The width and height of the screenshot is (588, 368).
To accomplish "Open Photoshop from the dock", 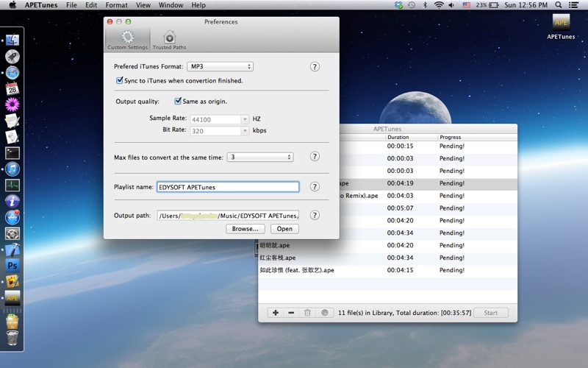I will pos(12,266).
